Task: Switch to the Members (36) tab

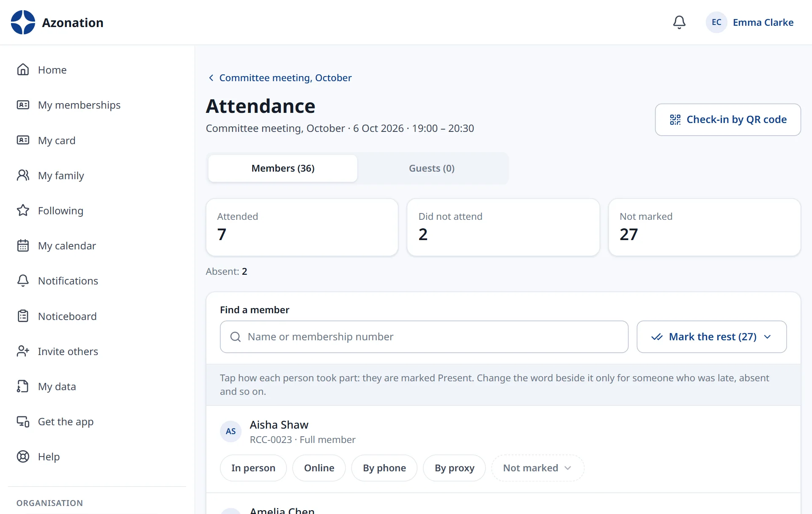Action: [283, 168]
